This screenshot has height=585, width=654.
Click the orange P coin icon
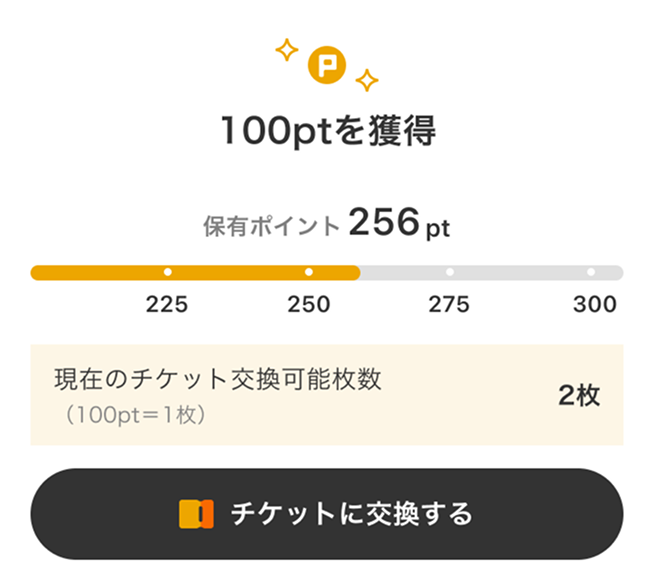(327, 66)
